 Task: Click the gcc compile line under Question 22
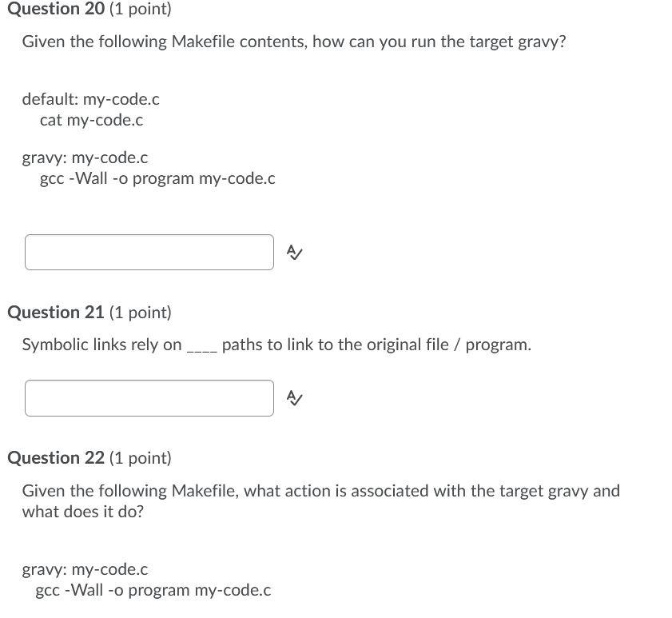[154, 590]
